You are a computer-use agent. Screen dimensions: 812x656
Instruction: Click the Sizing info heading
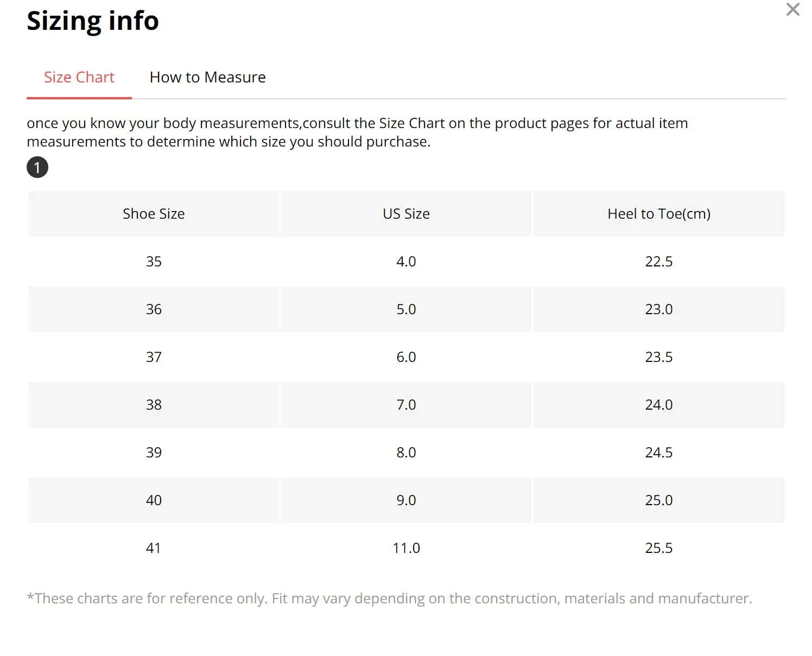pyautogui.click(x=93, y=21)
